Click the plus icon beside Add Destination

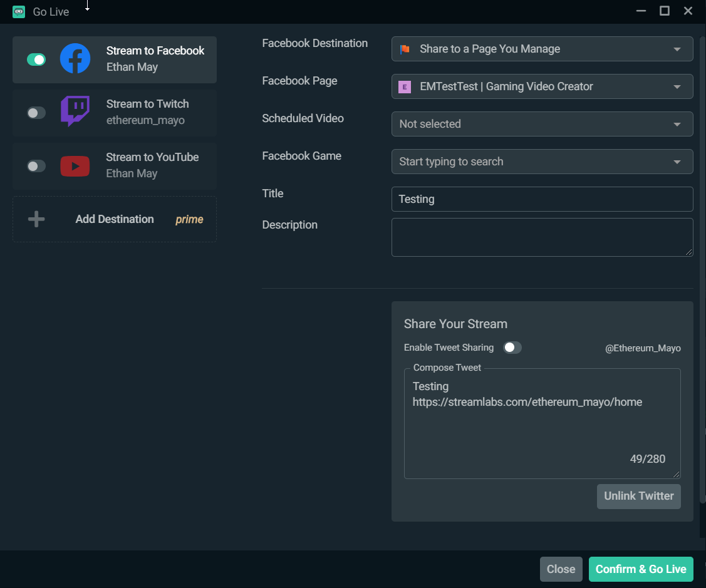pyautogui.click(x=36, y=219)
